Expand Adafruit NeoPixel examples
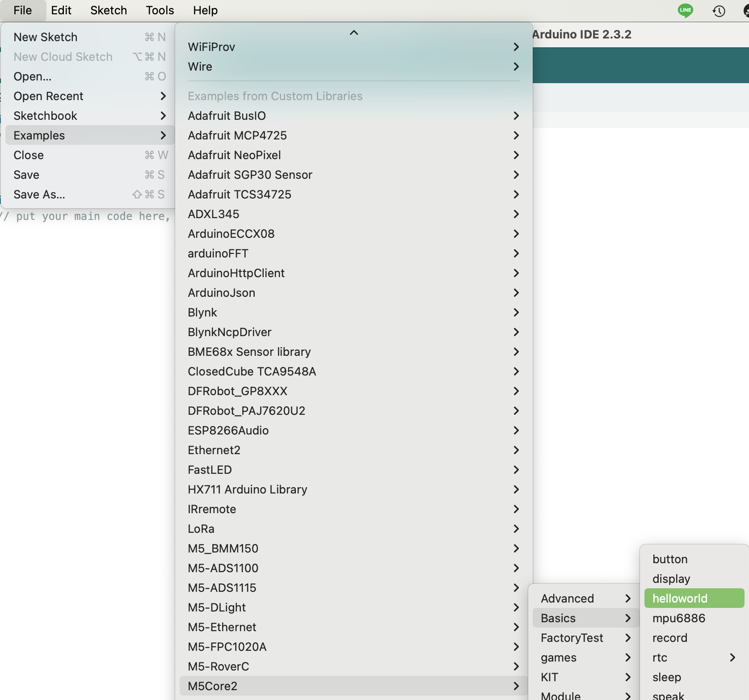Viewport: 749px width, 700px height. click(x=353, y=155)
